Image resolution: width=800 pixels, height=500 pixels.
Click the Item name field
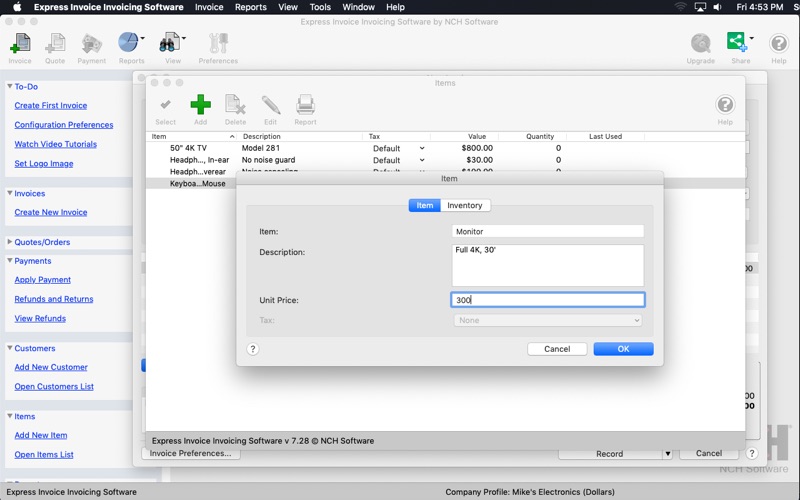(547, 231)
